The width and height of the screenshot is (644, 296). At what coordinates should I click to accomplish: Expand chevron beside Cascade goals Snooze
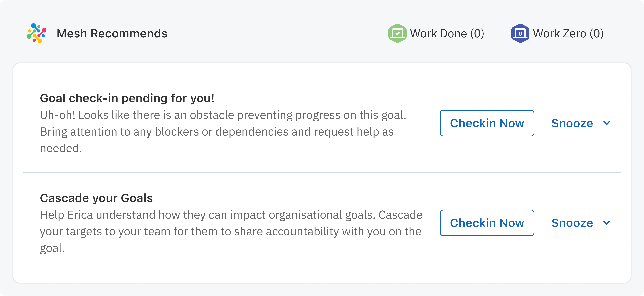click(x=606, y=223)
